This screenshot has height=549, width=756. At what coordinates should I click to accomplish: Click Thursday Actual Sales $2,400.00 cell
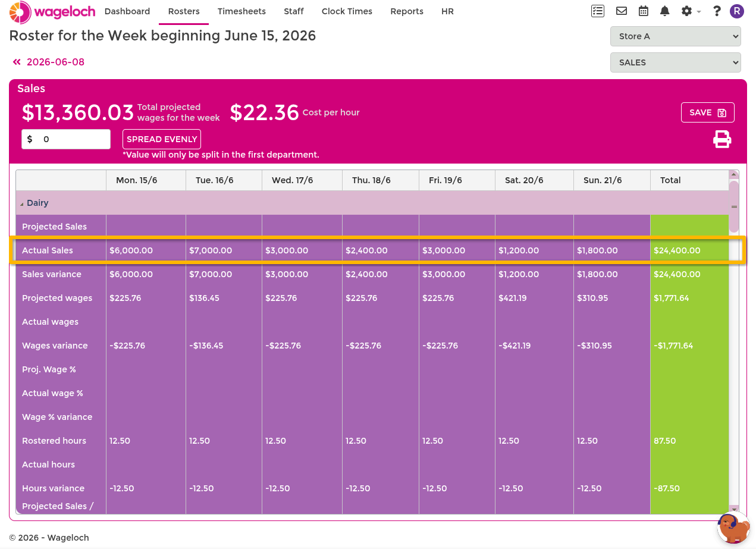point(381,250)
